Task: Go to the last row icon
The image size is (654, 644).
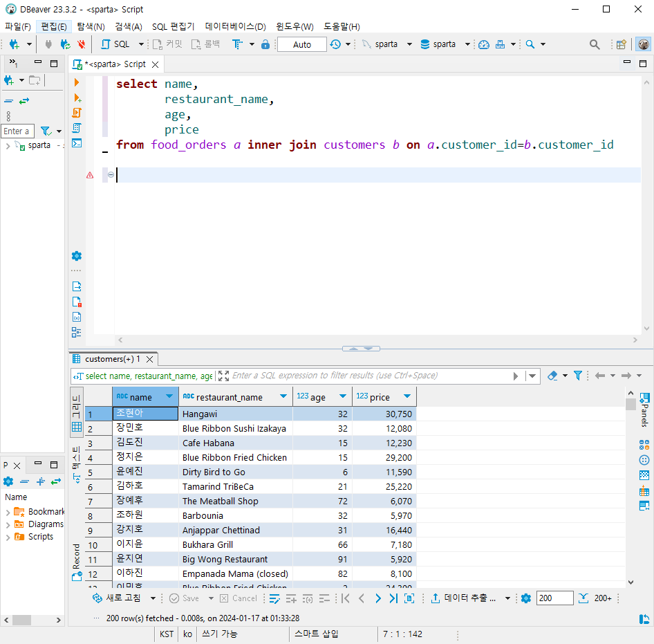Action: 393,598
